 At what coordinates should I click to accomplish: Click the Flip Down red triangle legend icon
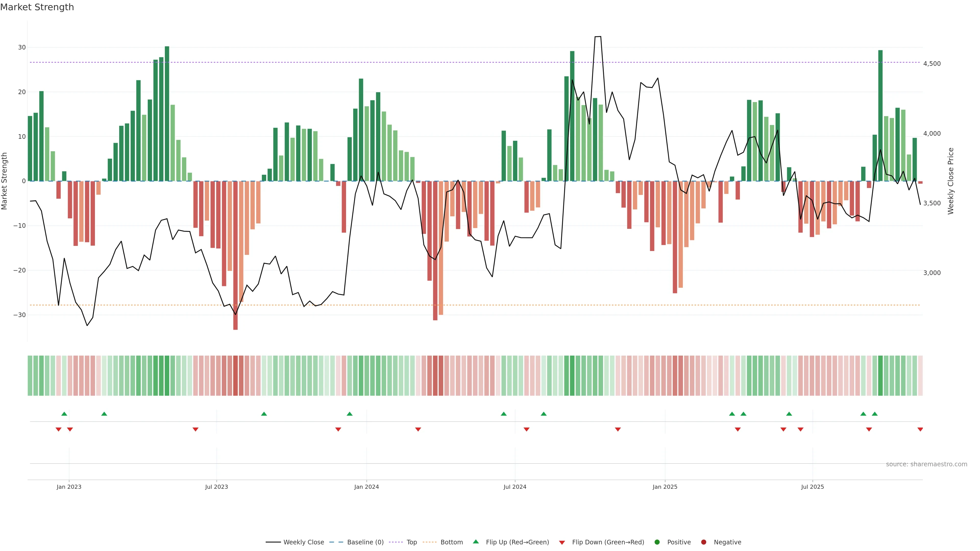tap(562, 543)
